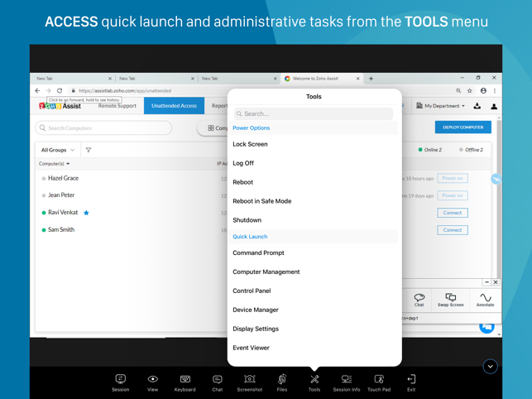Click Connect for Sam Smith

pos(453,230)
